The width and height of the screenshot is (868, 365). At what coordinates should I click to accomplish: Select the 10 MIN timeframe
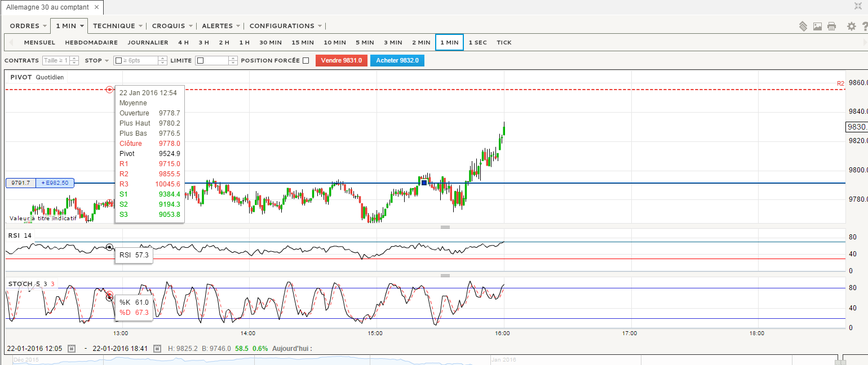(335, 42)
